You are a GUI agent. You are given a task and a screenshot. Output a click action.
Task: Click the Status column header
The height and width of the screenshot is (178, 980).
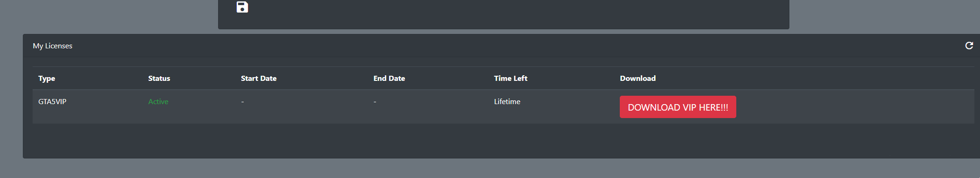pos(159,78)
